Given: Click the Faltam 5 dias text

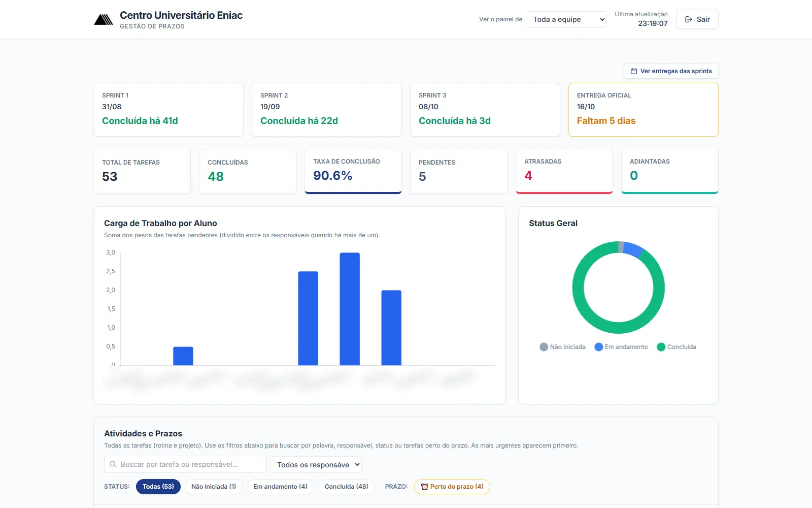Looking at the screenshot, I should 606,121.
